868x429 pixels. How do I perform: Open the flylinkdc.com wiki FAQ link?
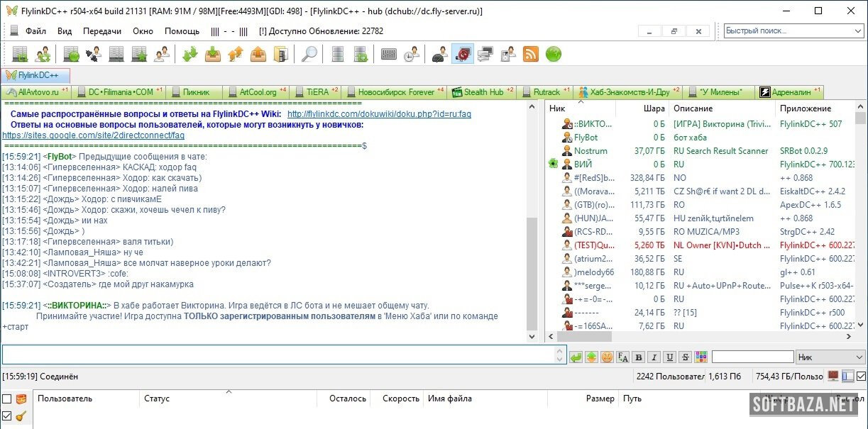[379, 114]
